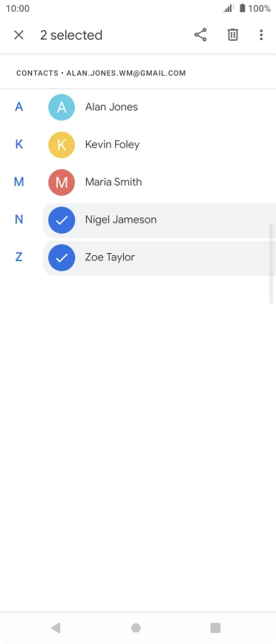
Task: Tap the '2 selected' title text
Action: pyautogui.click(x=71, y=35)
